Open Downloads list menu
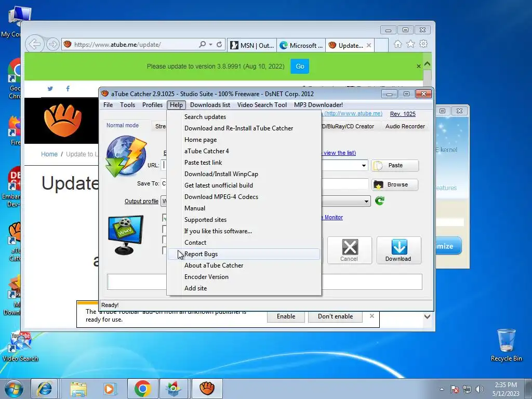 pos(210,105)
